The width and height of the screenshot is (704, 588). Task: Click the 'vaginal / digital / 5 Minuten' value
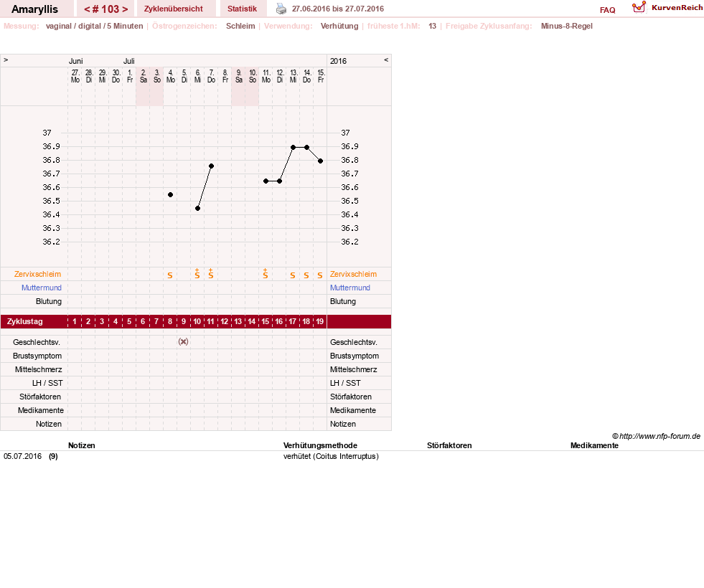[94, 26]
